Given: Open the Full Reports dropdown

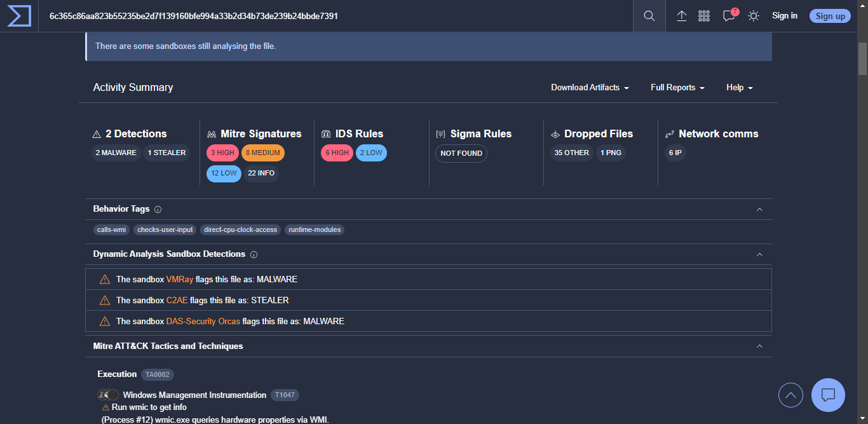Looking at the screenshot, I should coord(677,88).
